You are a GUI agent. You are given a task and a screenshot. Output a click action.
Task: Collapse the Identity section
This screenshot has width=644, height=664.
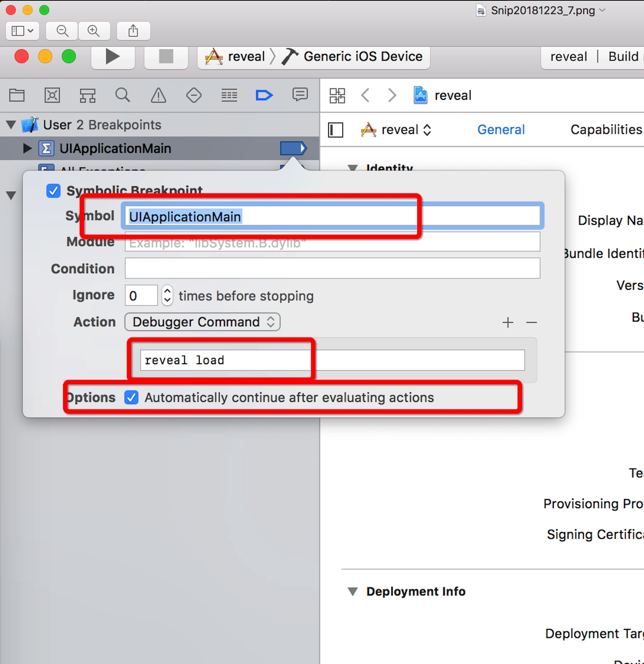(353, 167)
